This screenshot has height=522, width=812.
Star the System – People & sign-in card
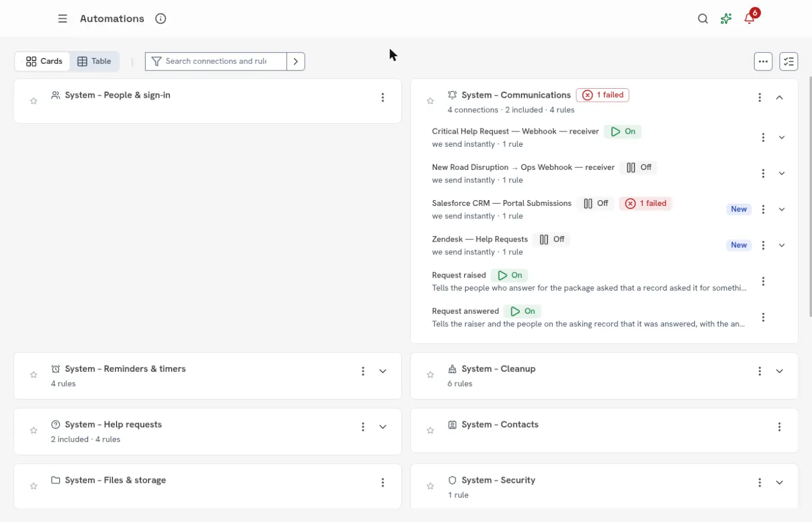tap(34, 101)
